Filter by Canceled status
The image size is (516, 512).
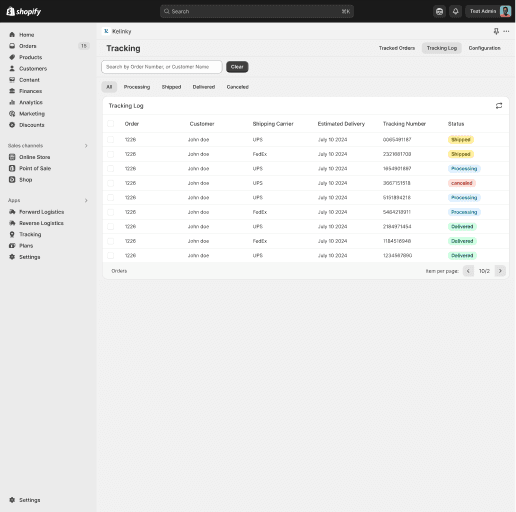coord(237,87)
